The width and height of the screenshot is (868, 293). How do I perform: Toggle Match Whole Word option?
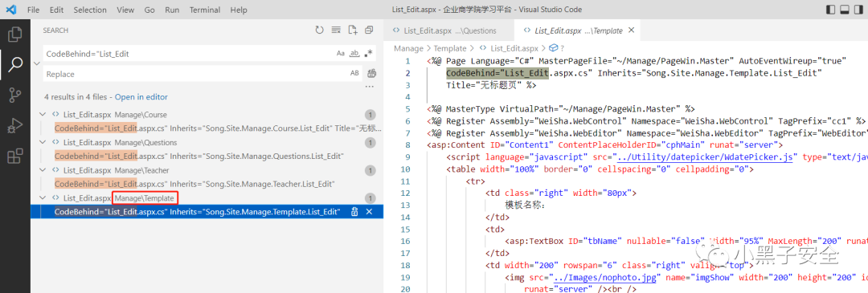pyautogui.click(x=355, y=54)
